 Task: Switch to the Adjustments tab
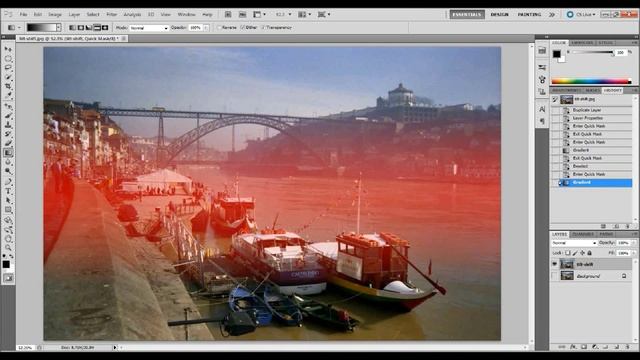click(566, 90)
